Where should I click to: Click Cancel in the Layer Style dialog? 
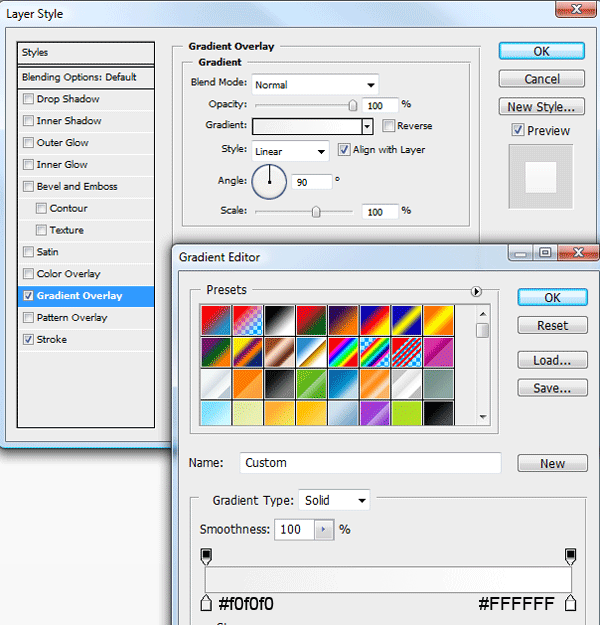click(x=541, y=79)
